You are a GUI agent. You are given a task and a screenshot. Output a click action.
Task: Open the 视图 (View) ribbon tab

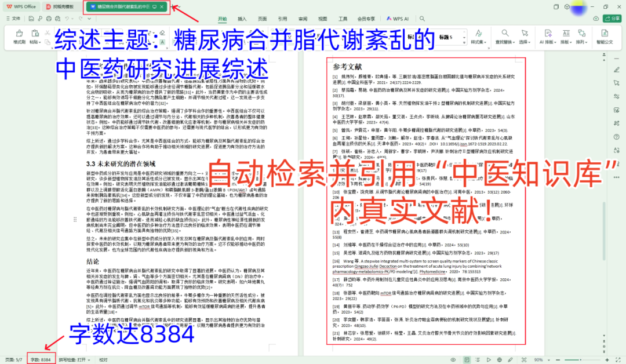pos(323,19)
